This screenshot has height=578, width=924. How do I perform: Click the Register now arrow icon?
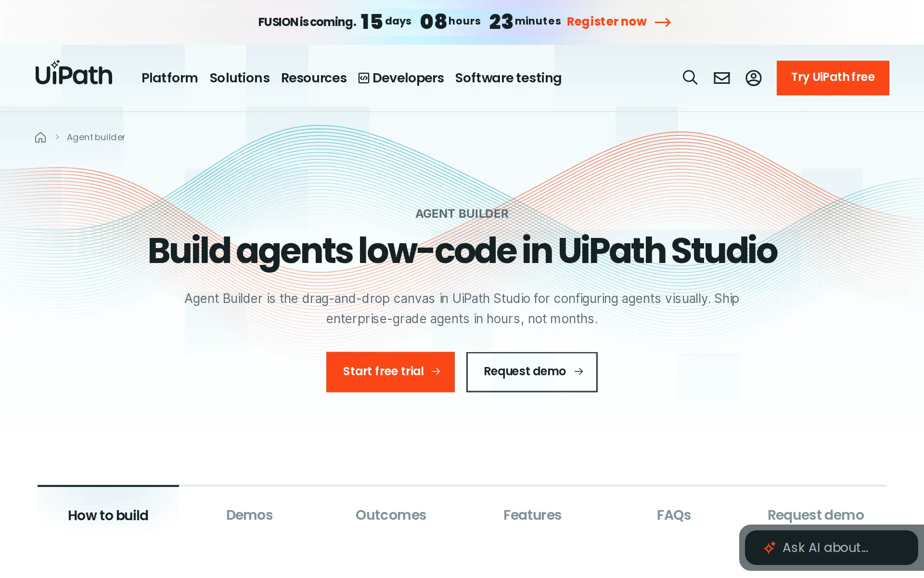[663, 22]
